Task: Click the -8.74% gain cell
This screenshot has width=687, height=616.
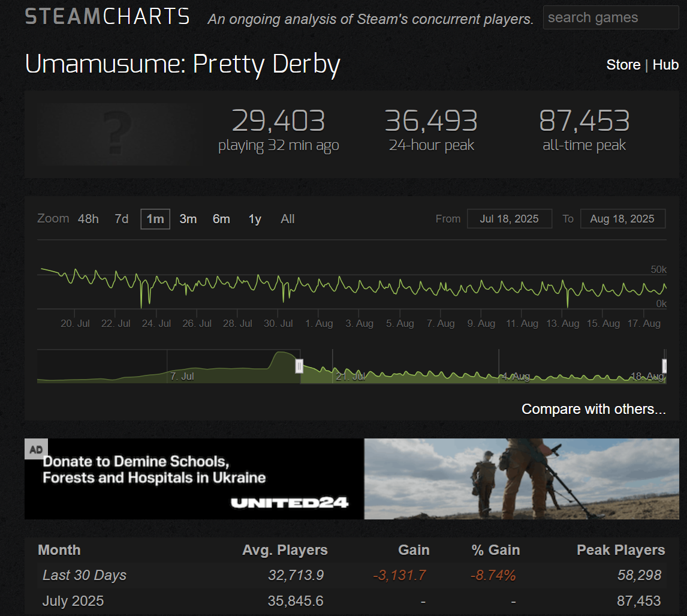Action: click(x=493, y=575)
